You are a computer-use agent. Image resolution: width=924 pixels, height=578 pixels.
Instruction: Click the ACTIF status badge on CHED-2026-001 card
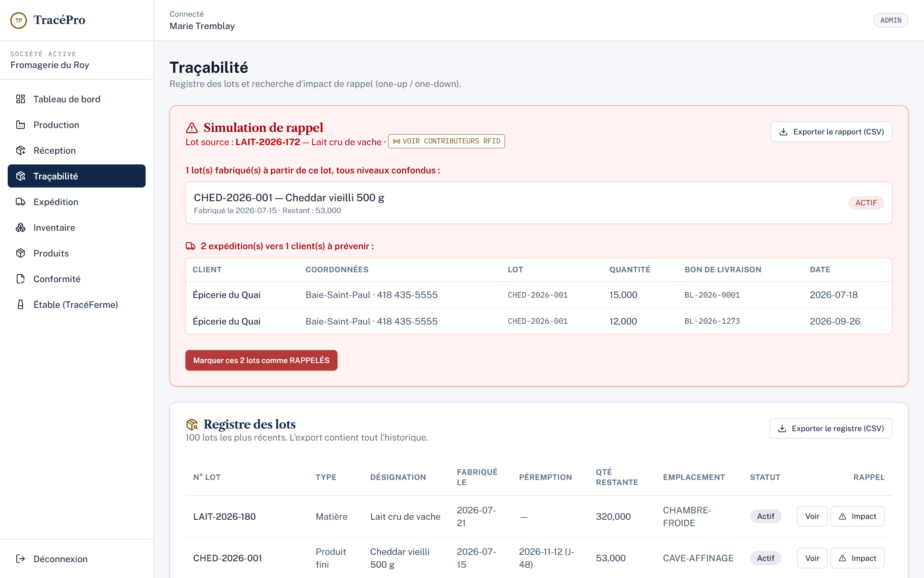click(x=866, y=203)
